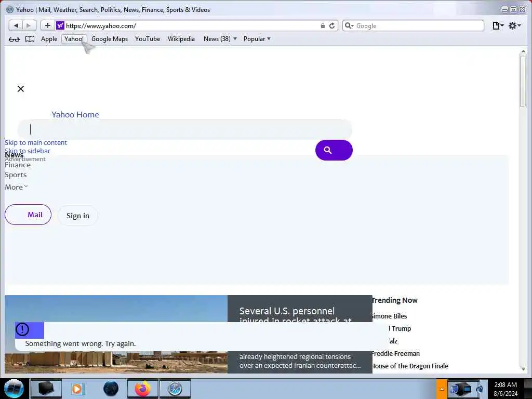Go forward with the forward arrow
The width and height of the screenshot is (532, 399).
(x=29, y=25)
